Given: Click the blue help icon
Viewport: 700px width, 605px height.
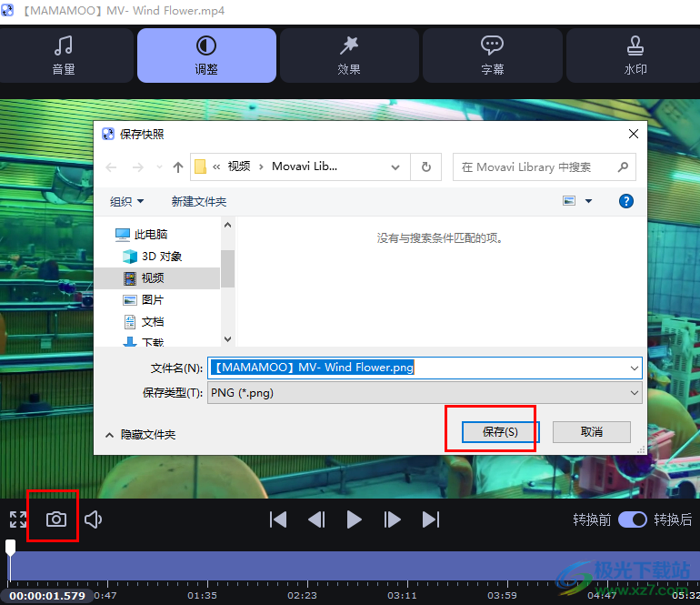Looking at the screenshot, I should tap(625, 201).
